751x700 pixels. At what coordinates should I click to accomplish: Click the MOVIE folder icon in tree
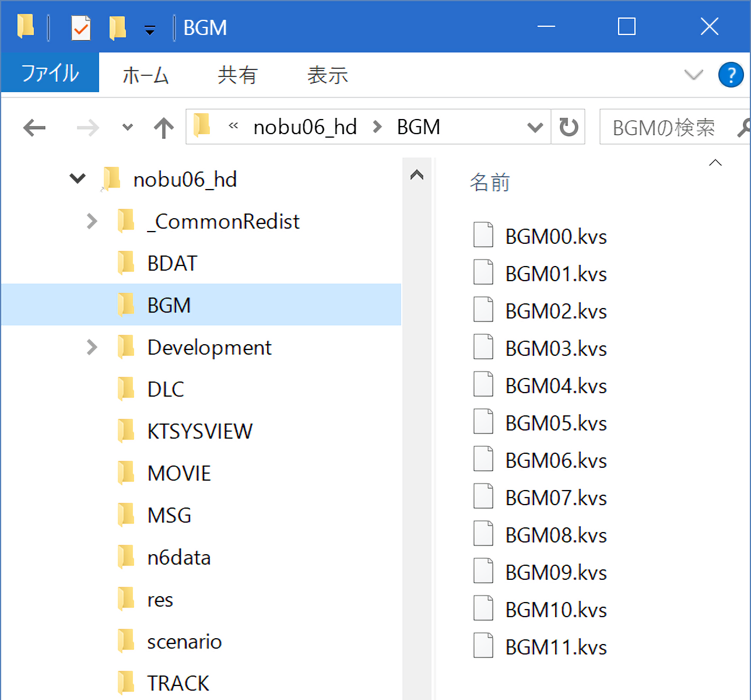click(126, 473)
